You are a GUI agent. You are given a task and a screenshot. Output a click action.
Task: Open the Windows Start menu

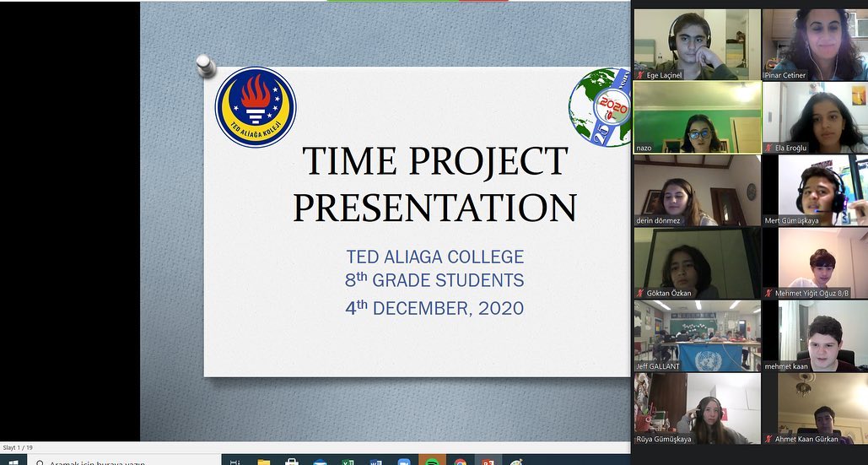pyautogui.click(x=13, y=461)
